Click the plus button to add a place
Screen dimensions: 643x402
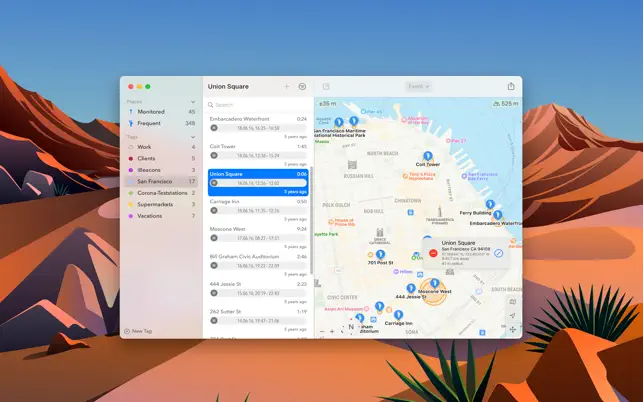click(287, 87)
